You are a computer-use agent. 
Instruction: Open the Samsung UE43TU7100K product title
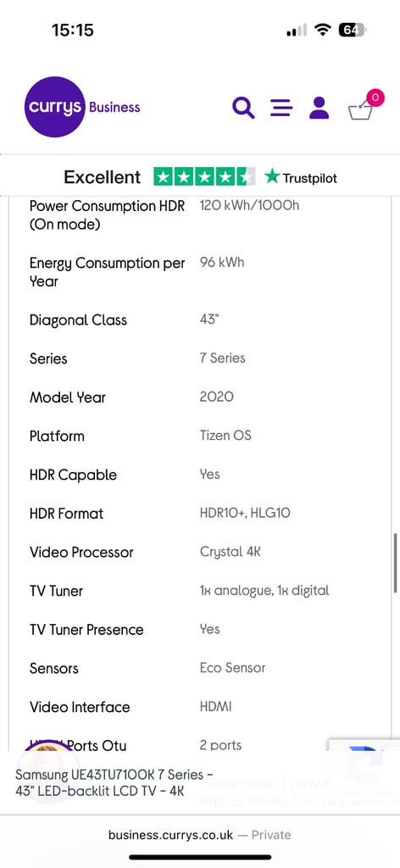(x=114, y=782)
